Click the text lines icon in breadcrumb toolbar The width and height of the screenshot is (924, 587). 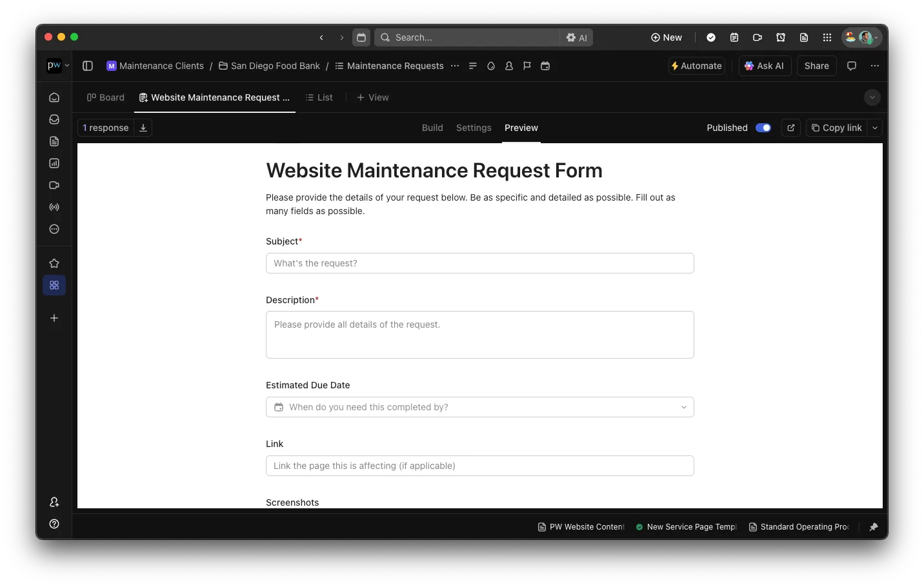coord(473,66)
